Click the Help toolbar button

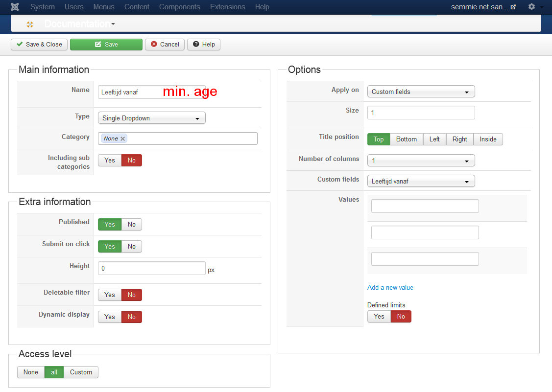(204, 45)
